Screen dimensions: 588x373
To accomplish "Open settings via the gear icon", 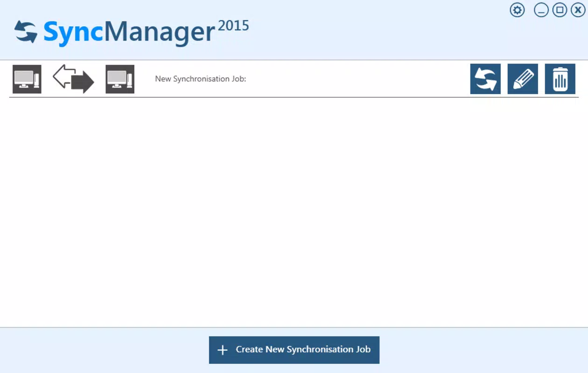I will [517, 10].
